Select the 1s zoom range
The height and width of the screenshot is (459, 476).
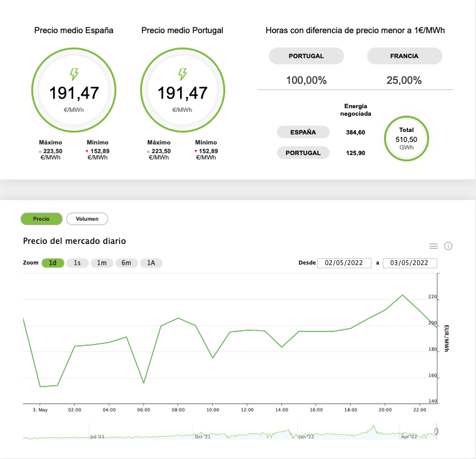78,263
